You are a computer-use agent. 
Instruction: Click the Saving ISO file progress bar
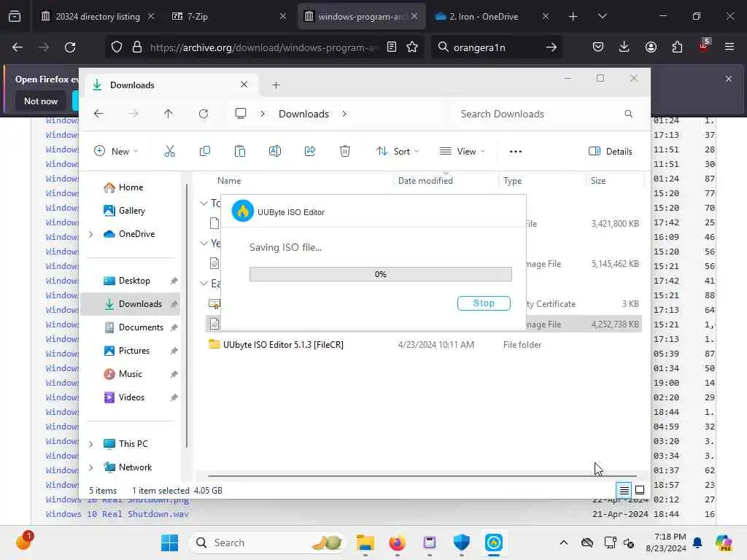click(381, 274)
